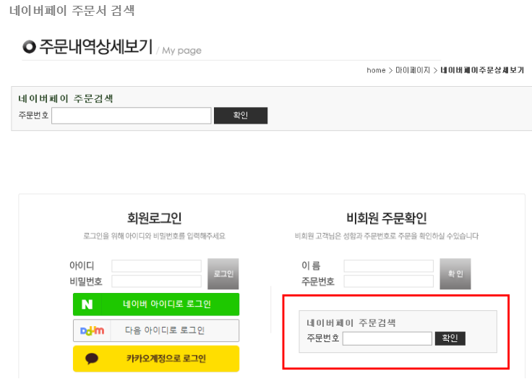Click the Naver N logo icon
The height and width of the screenshot is (392, 532).
click(87, 304)
